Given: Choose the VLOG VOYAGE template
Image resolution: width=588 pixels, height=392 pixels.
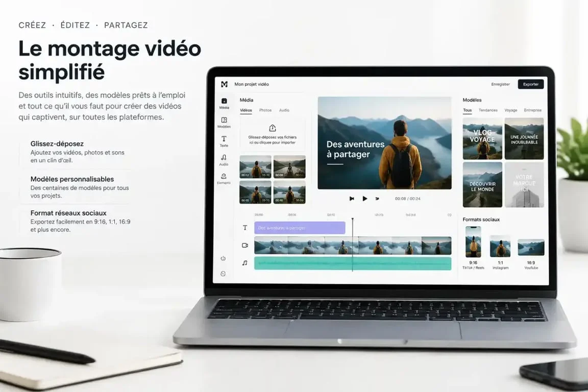Looking at the screenshot, I should (482, 139).
